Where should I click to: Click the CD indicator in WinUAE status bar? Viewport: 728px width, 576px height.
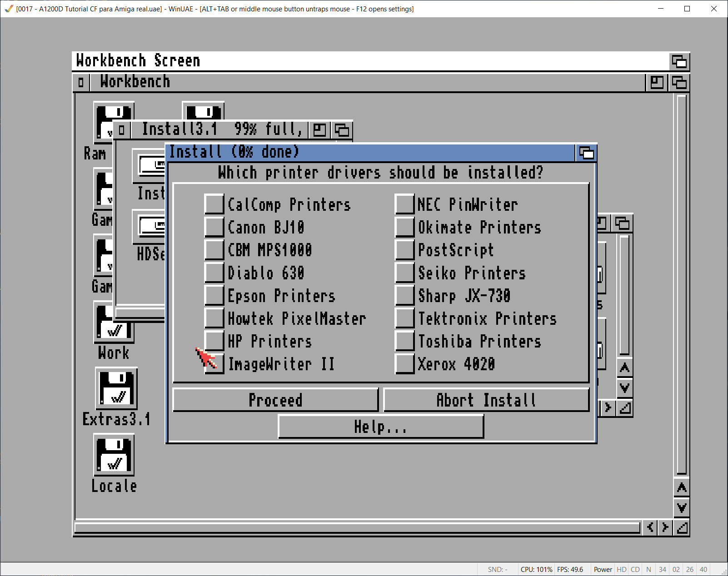(x=635, y=570)
